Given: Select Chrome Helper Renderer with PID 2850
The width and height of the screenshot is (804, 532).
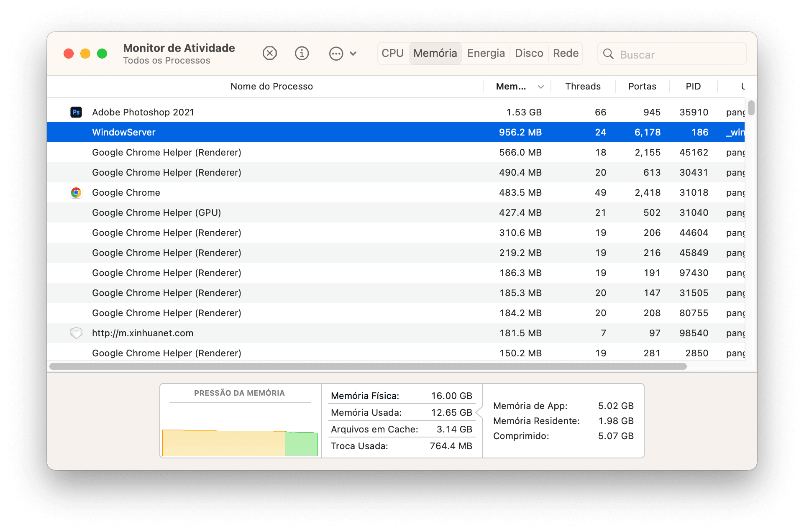Looking at the screenshot, I should [396, 352].
